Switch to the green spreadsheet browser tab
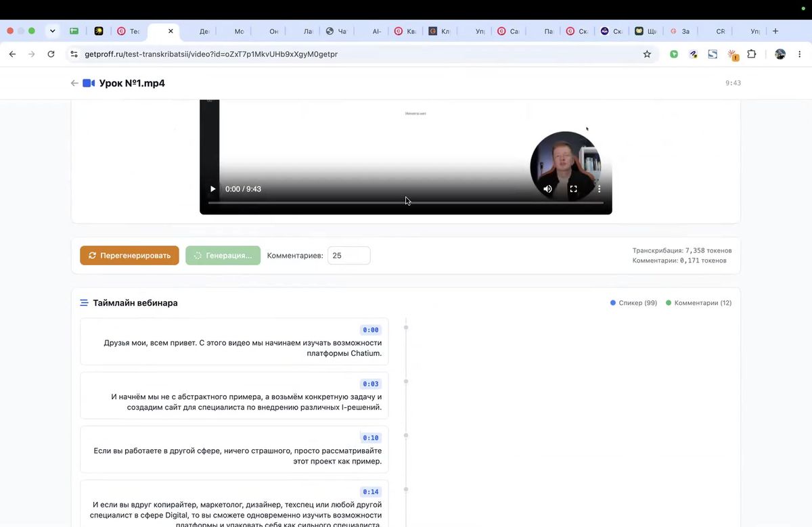The image size is (812, 527). coord(74,31)
